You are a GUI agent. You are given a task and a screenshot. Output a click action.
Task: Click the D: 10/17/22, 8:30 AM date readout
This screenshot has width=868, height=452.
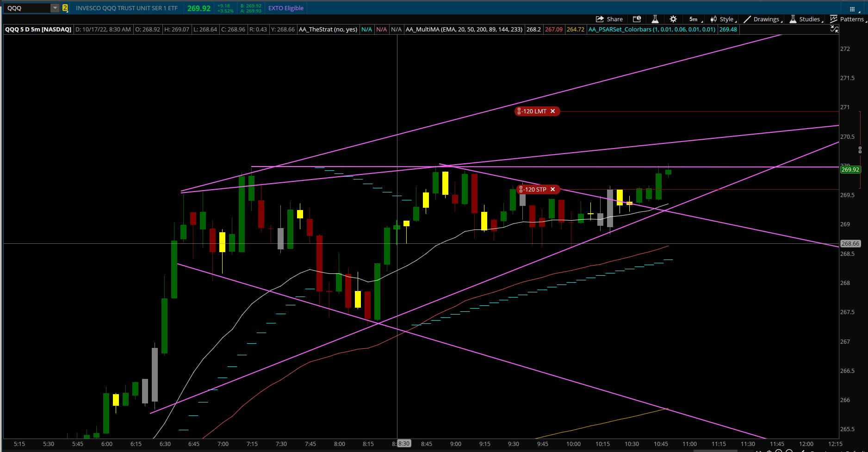coord(103,29)
